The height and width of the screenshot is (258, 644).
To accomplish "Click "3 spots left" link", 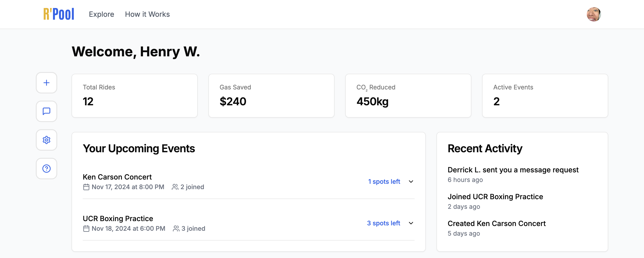I will 383,223.
